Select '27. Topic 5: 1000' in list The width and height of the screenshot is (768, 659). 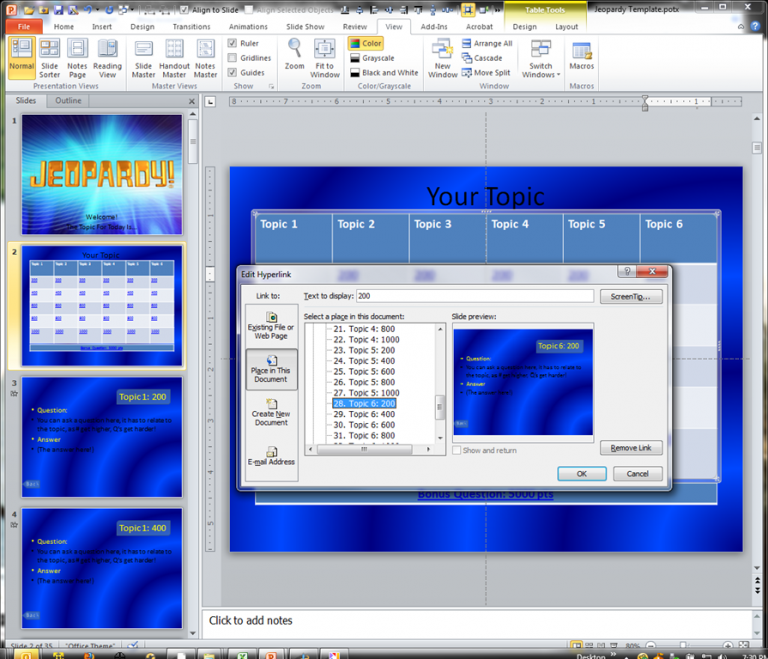point(366,393)
